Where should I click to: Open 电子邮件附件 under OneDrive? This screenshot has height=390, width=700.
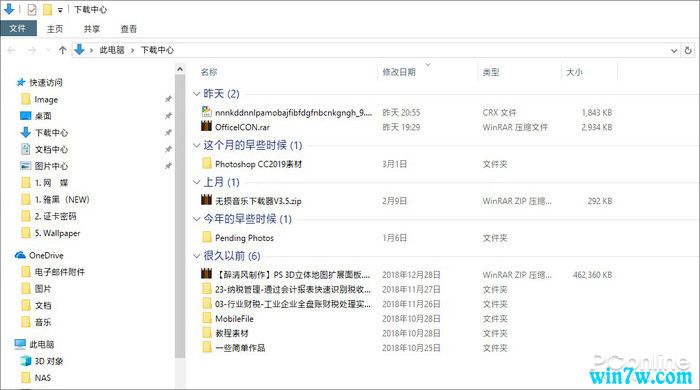click(59, 272)
